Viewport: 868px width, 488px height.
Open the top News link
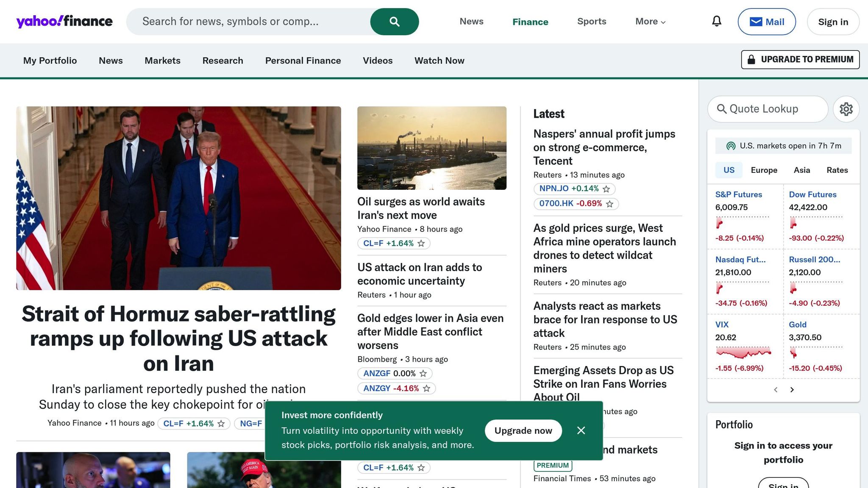[471, 21]
